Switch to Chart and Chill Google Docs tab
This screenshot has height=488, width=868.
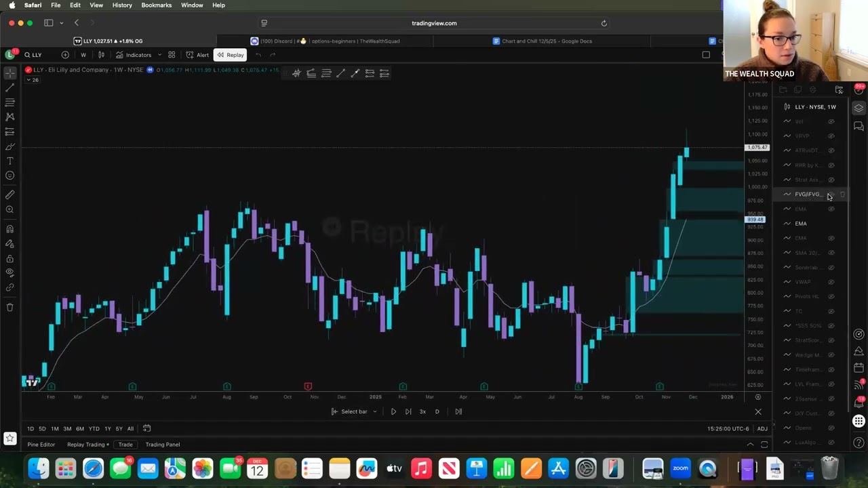[x=542, y=41]
